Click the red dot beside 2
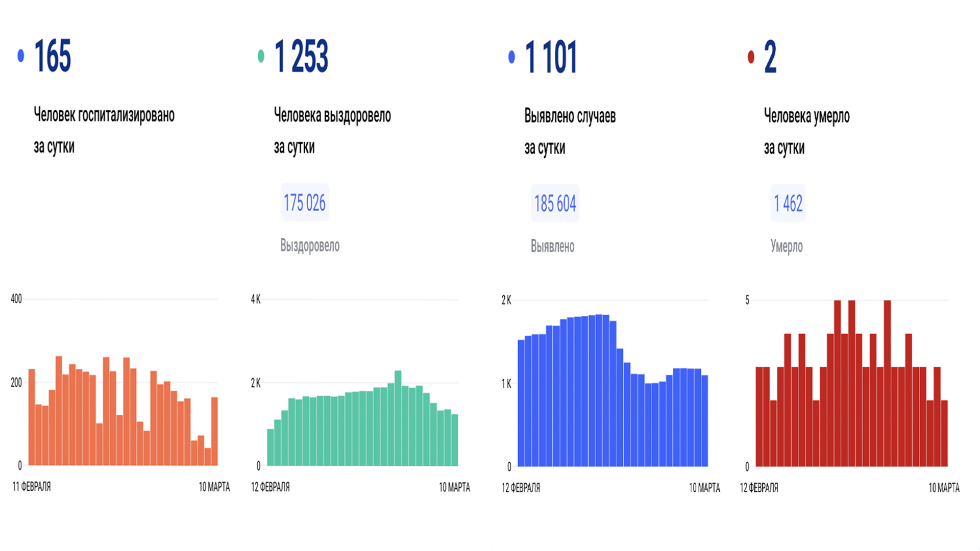 point(751,57)
